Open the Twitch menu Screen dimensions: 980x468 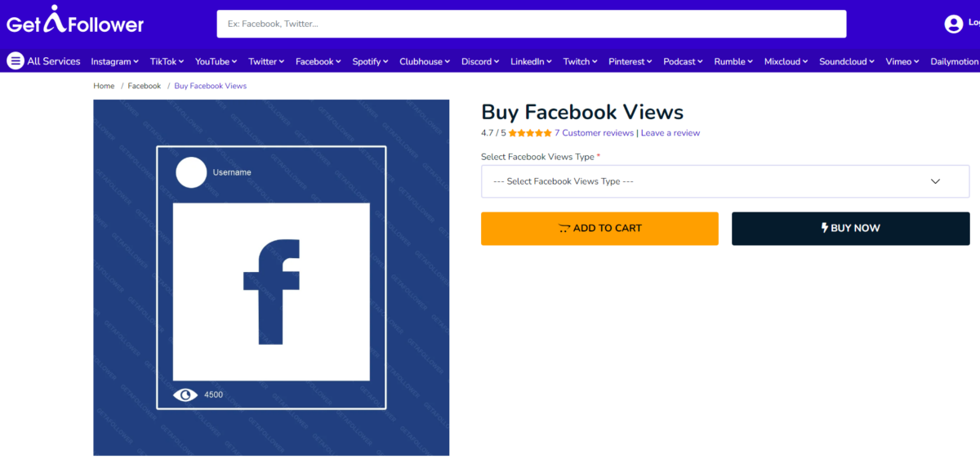click(x=580, y=61)
